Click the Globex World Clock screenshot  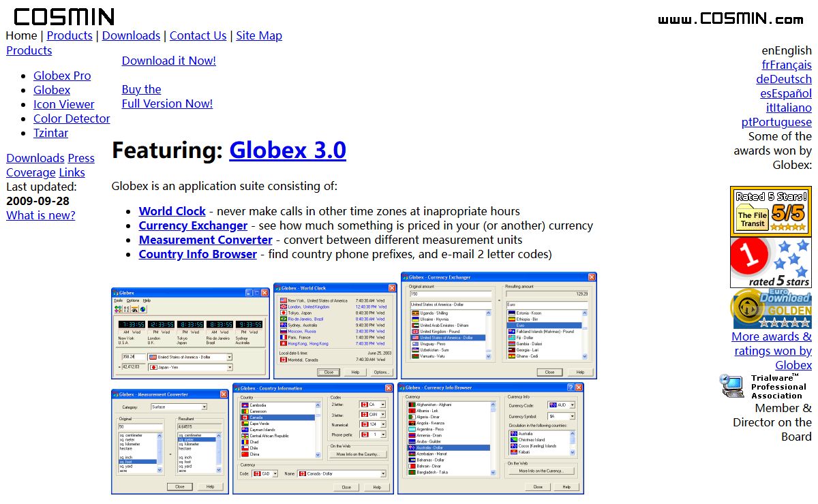click(335, 330)
